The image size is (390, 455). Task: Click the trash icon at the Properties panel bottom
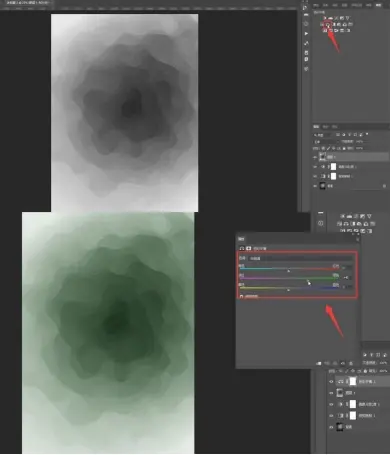[351, 363]
